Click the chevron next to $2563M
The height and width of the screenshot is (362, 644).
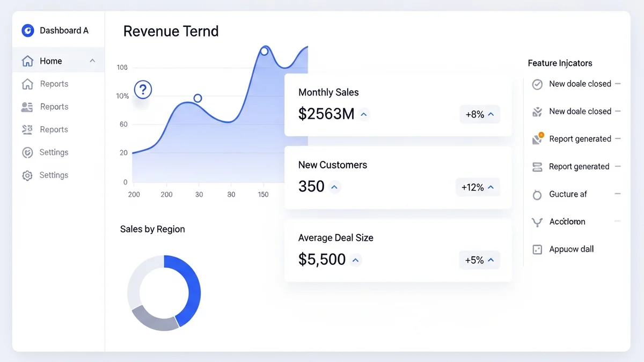364,114
